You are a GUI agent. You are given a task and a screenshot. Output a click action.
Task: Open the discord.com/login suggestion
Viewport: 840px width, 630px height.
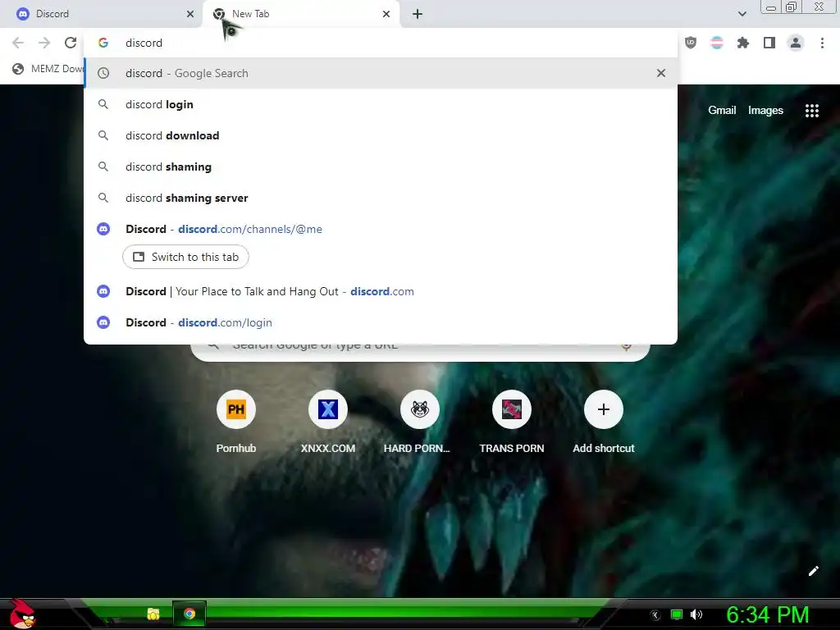click(381, 322)
